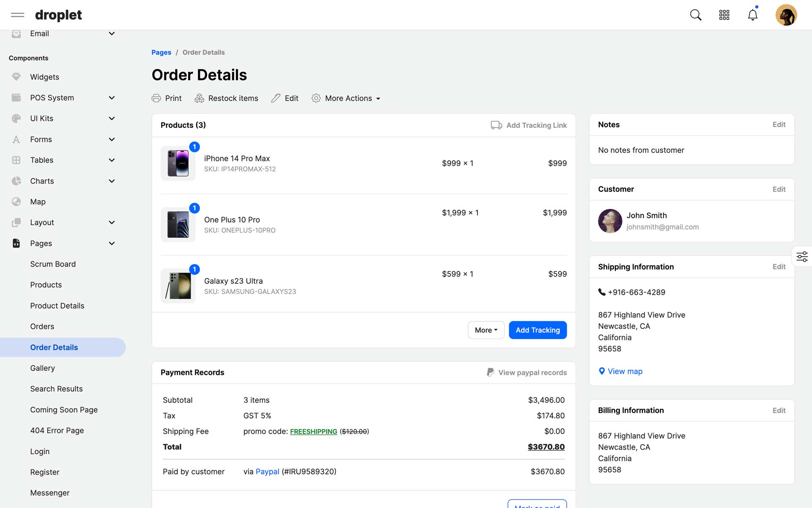This screenshot has height=508, width=812.
Task: Open the search magnifier icon
Action: tap(695, 15)
